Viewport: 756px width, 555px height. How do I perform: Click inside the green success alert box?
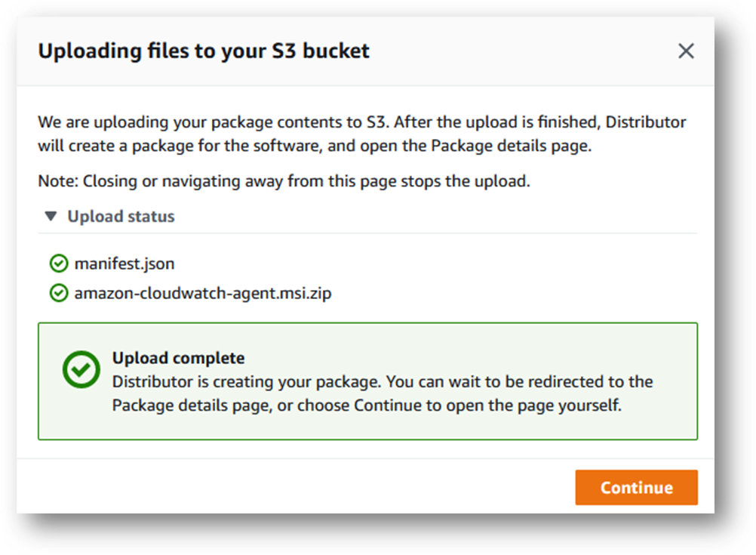coord(368,381)
